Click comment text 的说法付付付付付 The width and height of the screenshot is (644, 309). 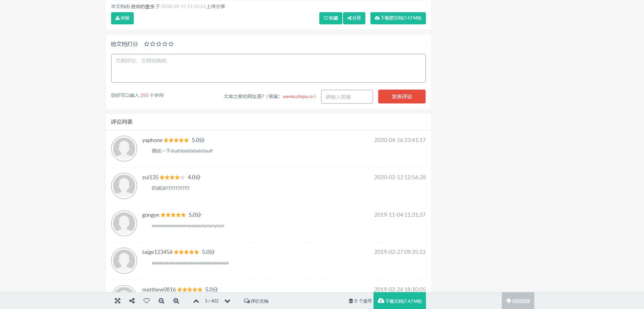[x=171, y=188]
